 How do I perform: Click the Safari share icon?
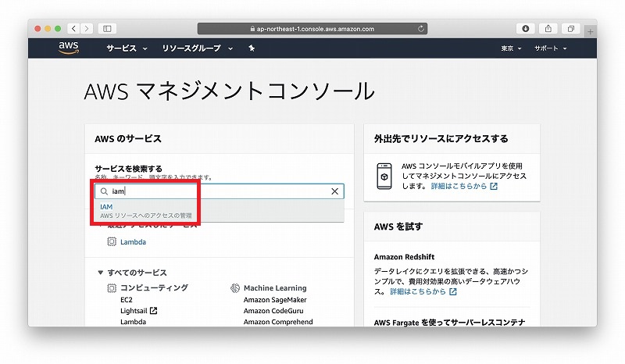(x=548, y=28)
